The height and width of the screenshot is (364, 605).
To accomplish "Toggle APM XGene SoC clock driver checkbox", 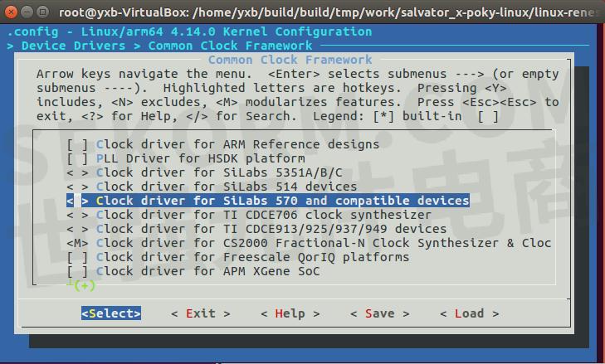I will tap(77, 271).
